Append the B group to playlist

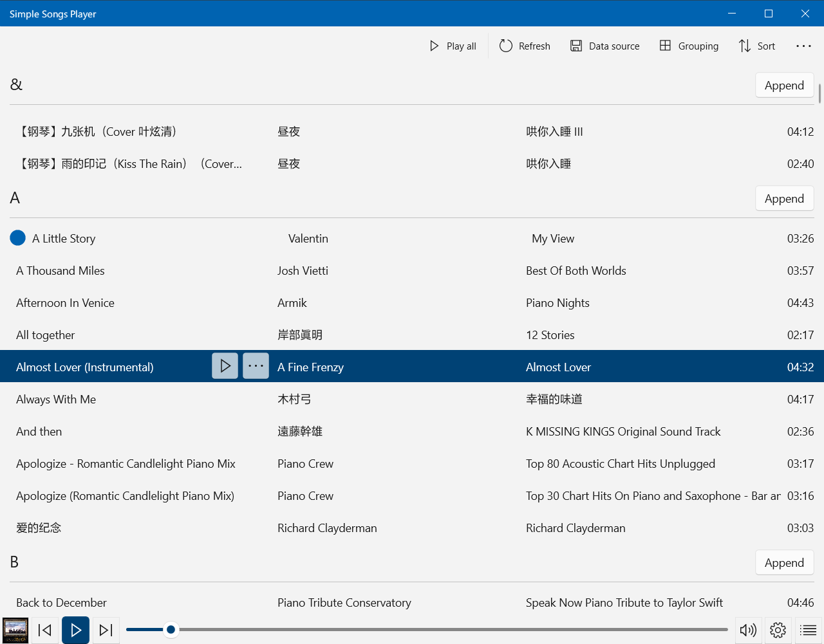point(784,562)
